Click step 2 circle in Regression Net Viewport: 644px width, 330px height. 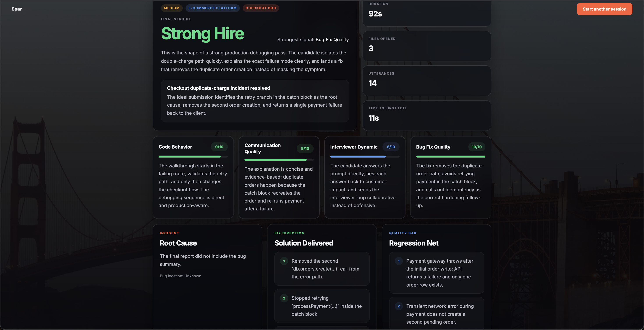coord(398,306)
